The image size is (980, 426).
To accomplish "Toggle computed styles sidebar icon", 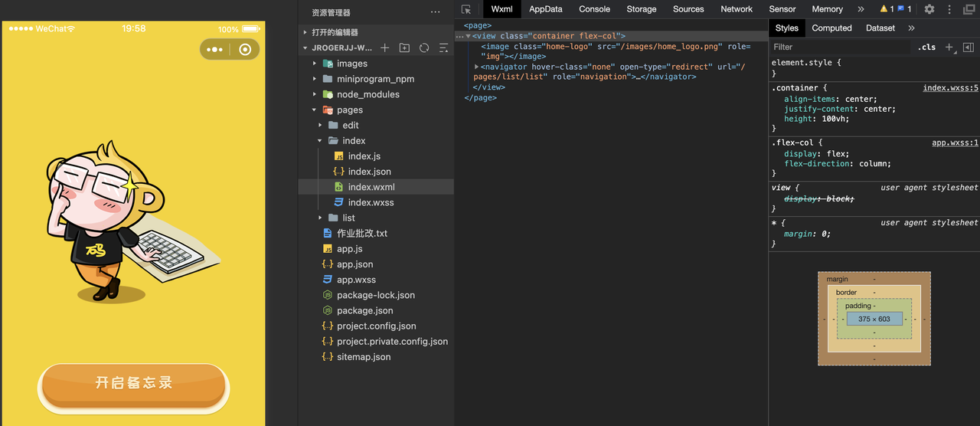I will pos(968,47).
